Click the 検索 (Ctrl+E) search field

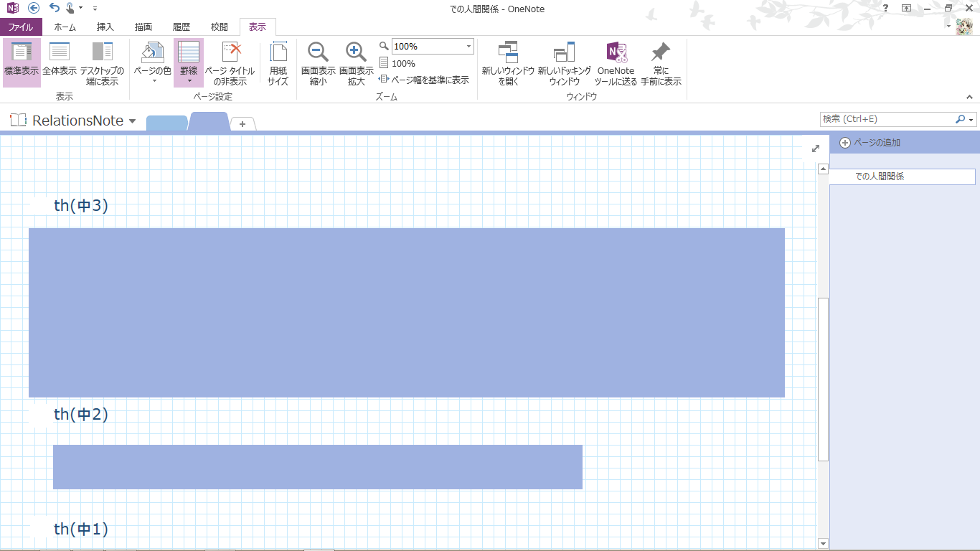(x=887, y=119)
